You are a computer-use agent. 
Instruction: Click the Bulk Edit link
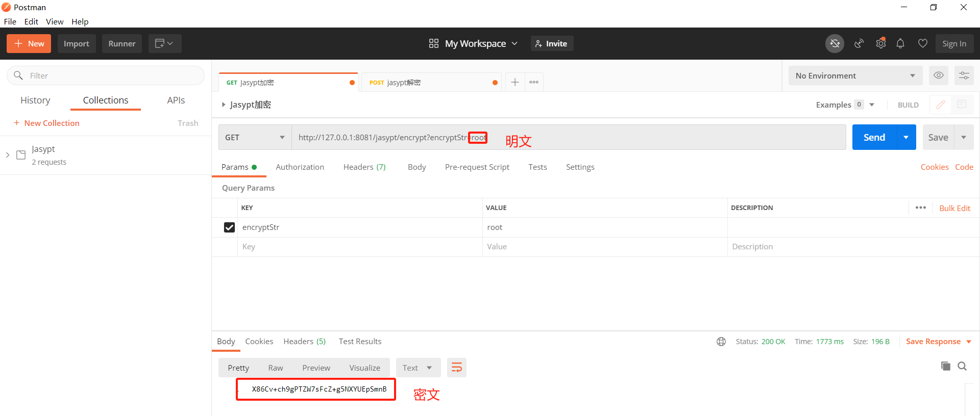pyautogui.click(x=954, y=208)
